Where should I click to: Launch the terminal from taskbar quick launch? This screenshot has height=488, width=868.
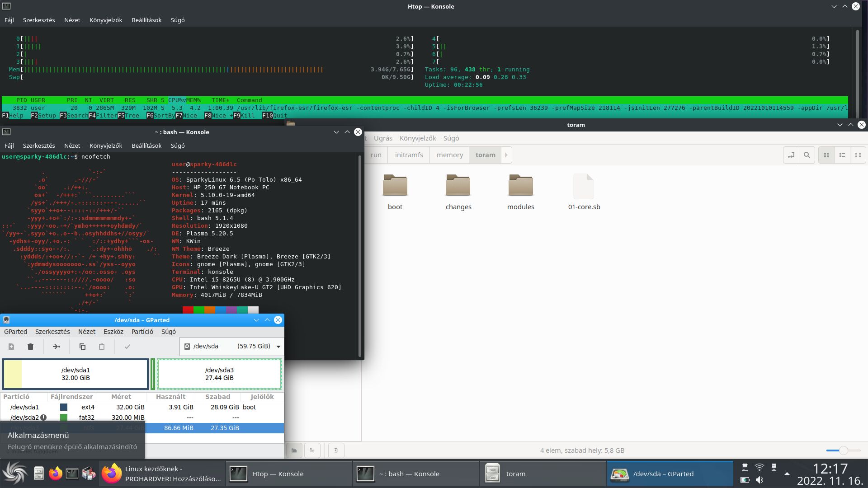[72, 474]
